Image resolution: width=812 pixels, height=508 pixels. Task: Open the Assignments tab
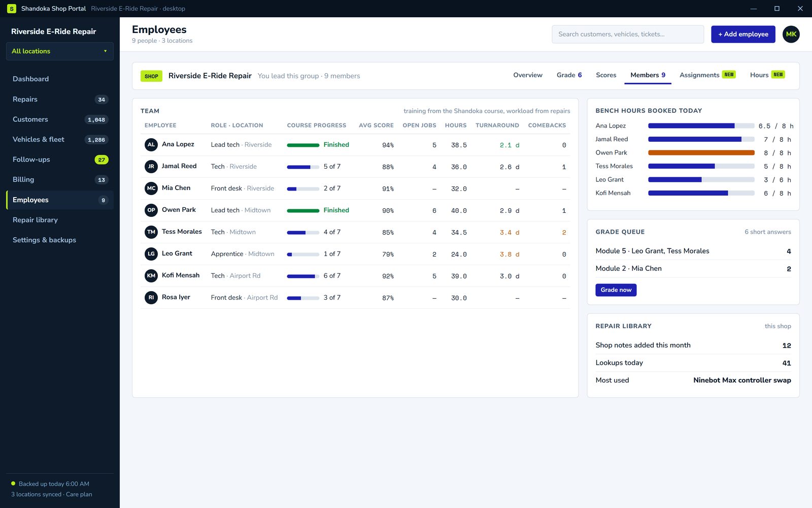(x=707, y=75)
